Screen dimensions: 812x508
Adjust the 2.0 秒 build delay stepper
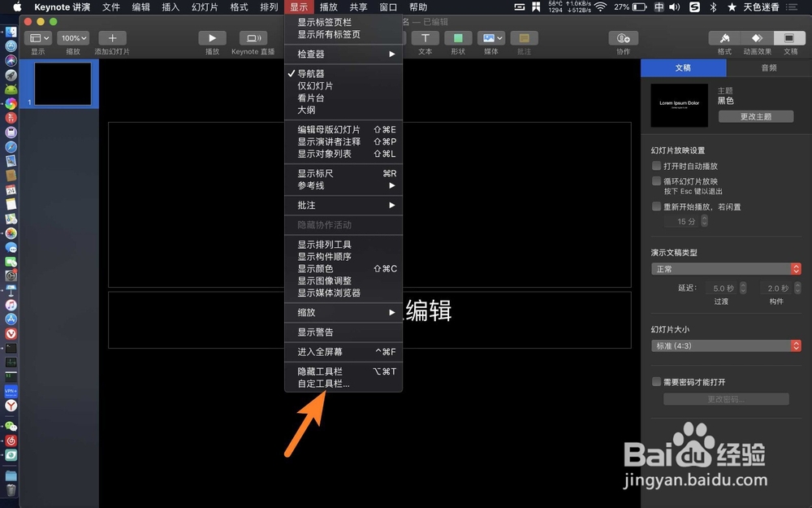pyautogui.click(x=797, y=288)
